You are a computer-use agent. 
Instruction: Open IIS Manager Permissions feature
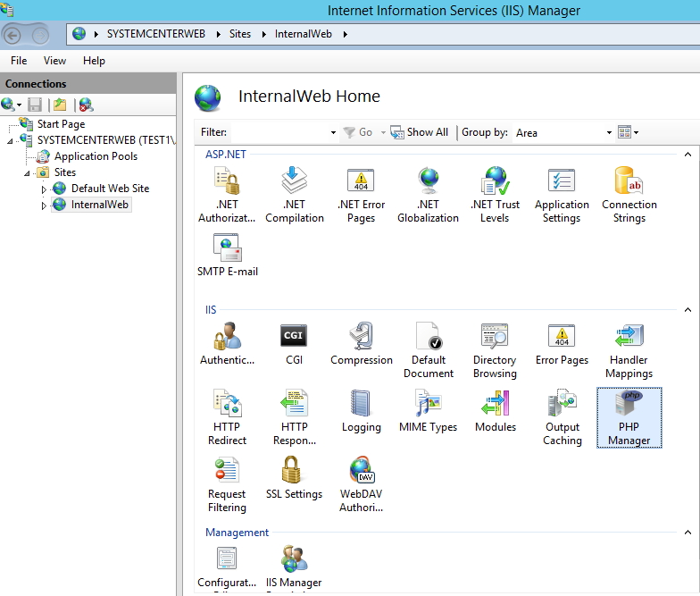click(294, 567)
